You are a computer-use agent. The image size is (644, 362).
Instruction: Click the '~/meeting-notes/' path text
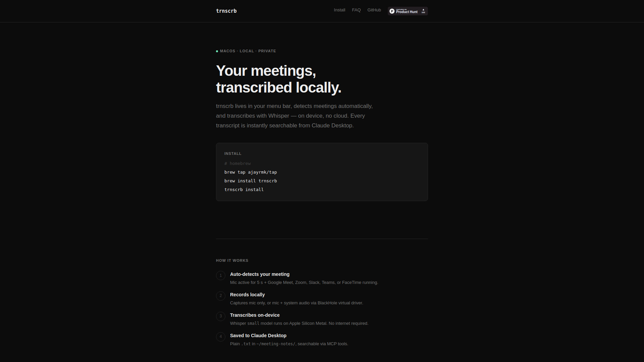[276, 344]
